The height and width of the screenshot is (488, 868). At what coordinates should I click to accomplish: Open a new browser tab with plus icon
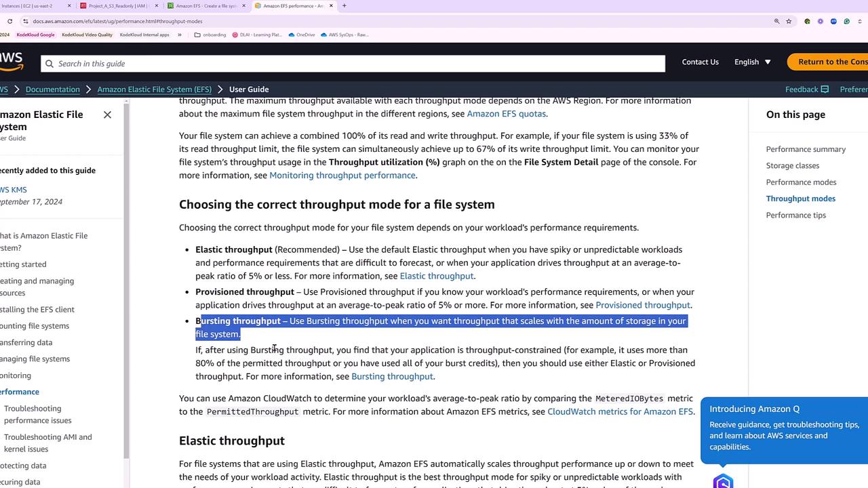click(x=344, y=5)
